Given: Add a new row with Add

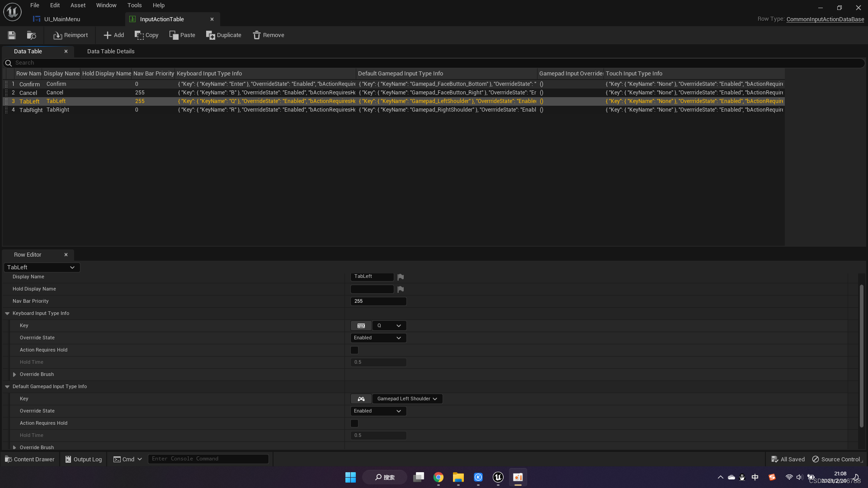Looking at the screenshot, I should point(113,35).
